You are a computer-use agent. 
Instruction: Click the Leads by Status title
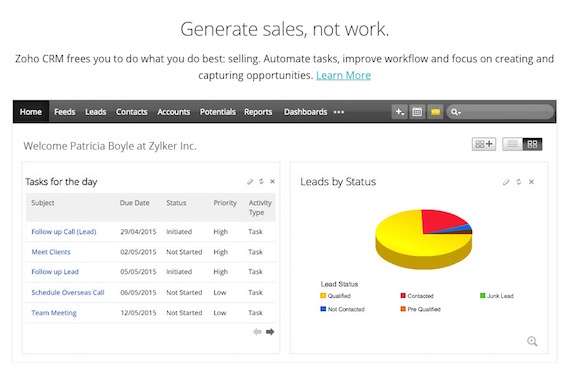click(x=338, y=181)
